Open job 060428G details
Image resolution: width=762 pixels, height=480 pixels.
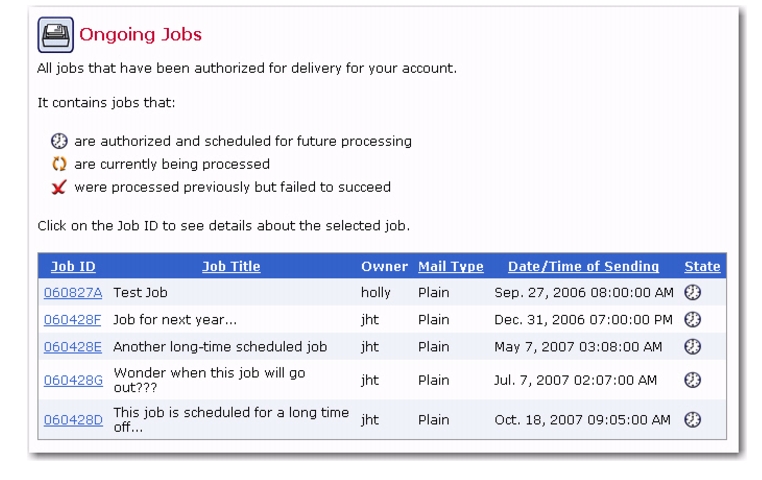click(x=73, y=380)
